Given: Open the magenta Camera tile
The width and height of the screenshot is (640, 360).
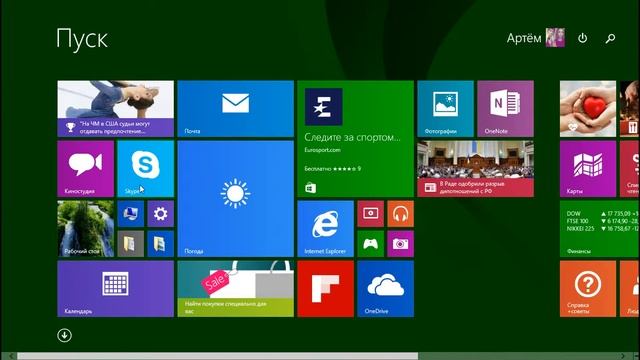Looking at the screenshot, I should tap(400, 244).
